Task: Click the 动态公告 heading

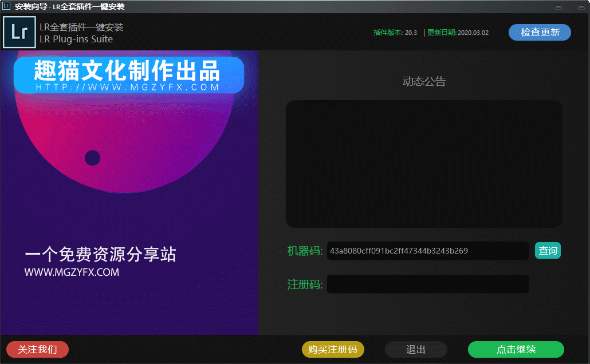Action: (424, 81)
